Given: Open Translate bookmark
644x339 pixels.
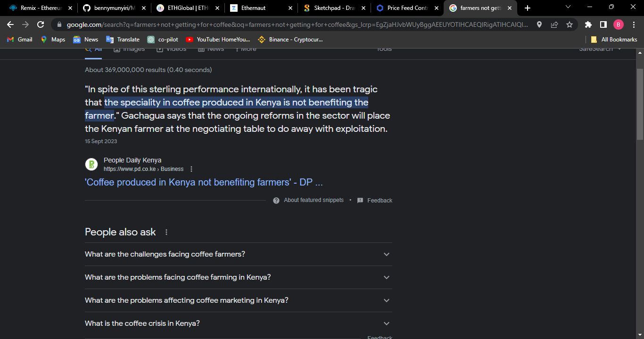Looking at the screenshot, I should coord(123,40).
